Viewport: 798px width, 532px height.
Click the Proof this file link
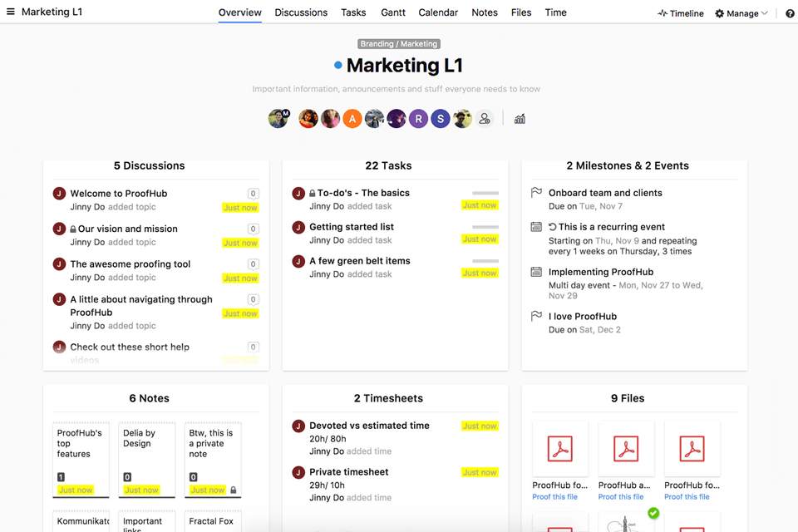pos(556,496)
